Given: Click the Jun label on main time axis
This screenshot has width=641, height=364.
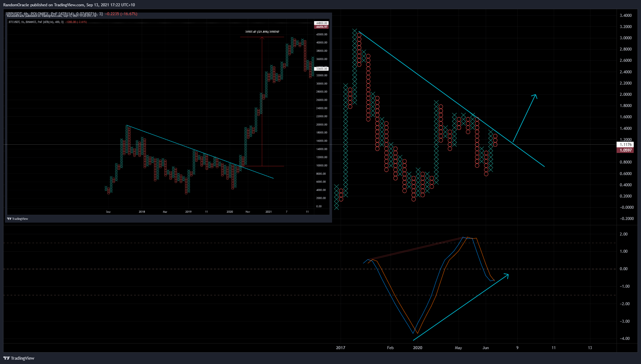Looking at the screenshot, I should tap(485, 348).
